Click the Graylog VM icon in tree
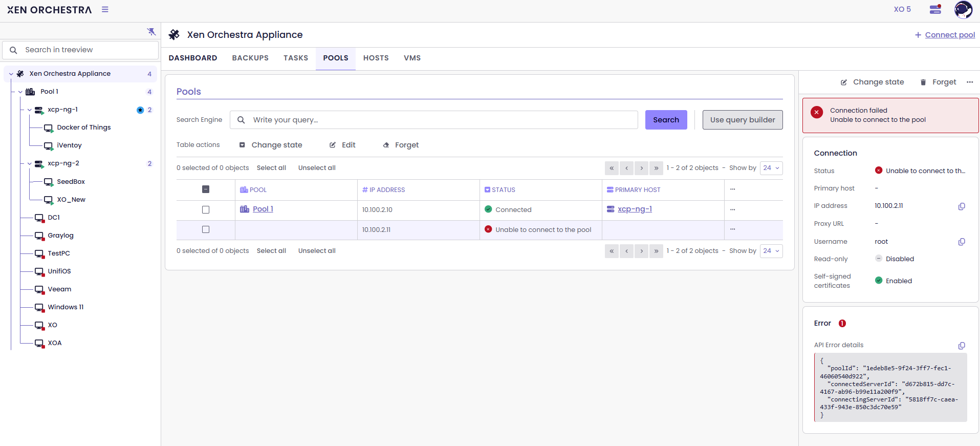The width and height of the screenshot is (980, 446). (x=39, y=236)
